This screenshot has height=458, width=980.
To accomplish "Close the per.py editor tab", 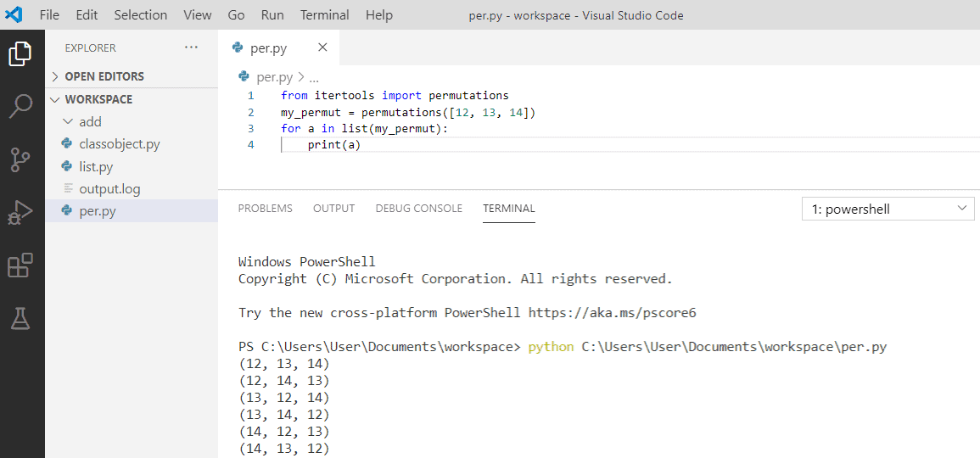I will (x=322, y=47).
